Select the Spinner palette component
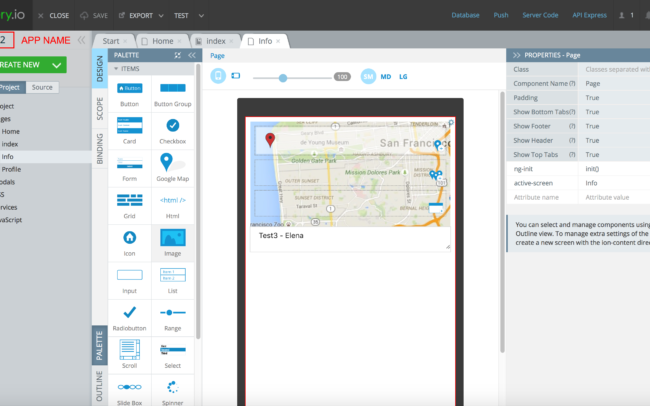The height and width of the screenshot is (406, 650). tap(172, 392)
